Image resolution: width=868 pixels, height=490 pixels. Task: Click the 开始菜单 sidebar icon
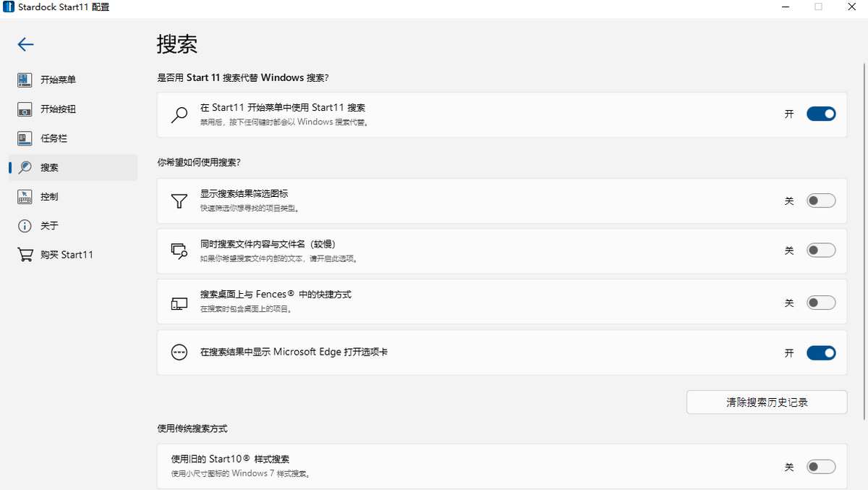(x=25, y=80)
